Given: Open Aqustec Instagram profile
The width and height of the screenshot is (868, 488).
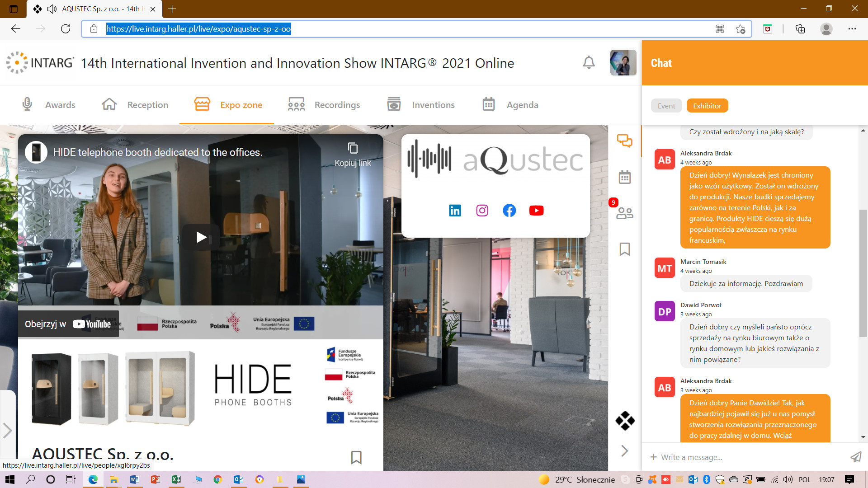Looking at the screenshot, I should (482, 211).
